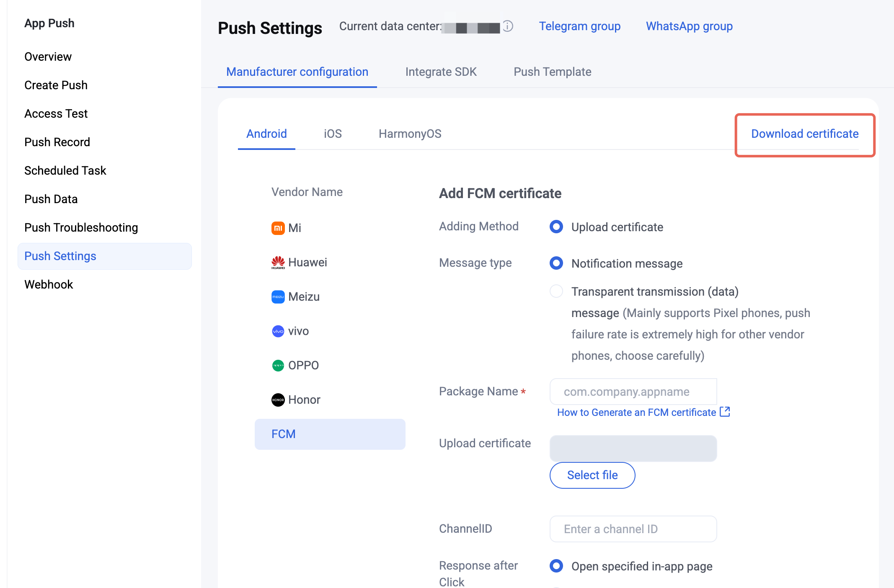
Task: Switch to the iOS tab
Action: [333, 134]
